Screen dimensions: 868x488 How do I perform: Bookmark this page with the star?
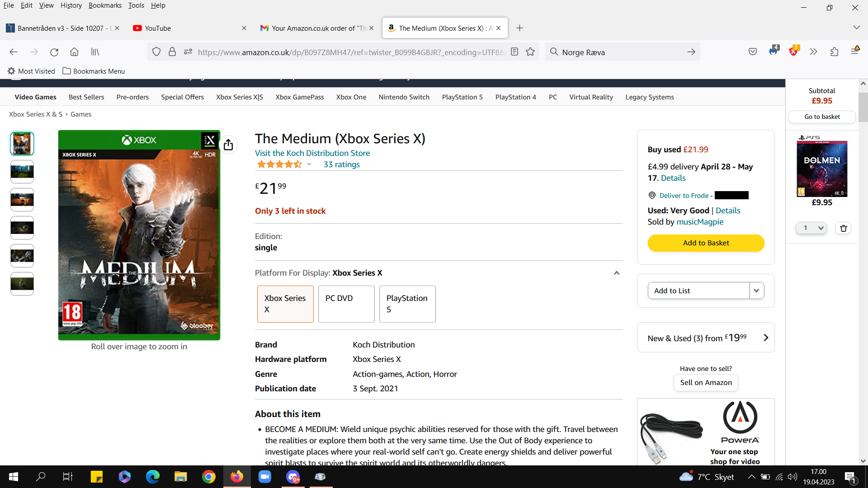click(x=530, y=52)
